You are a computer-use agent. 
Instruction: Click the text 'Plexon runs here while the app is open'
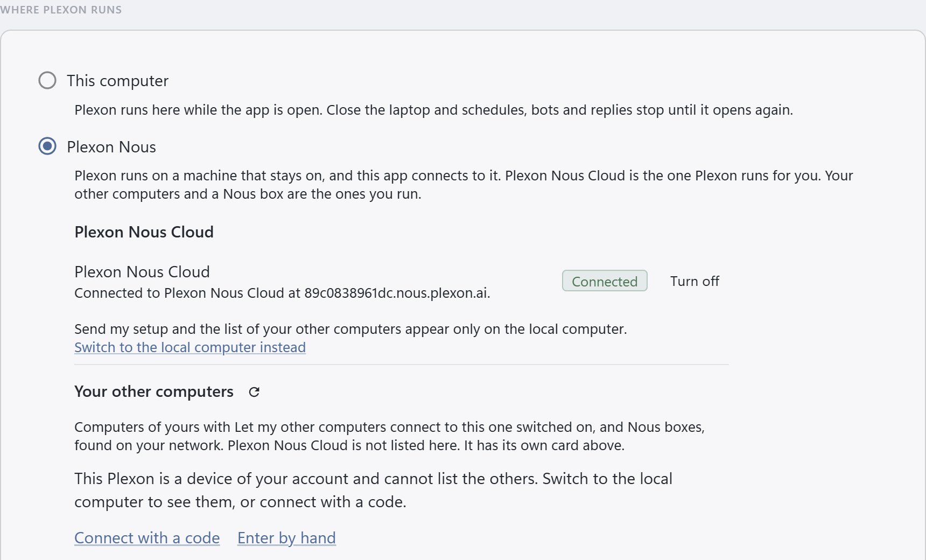point(198,110)
